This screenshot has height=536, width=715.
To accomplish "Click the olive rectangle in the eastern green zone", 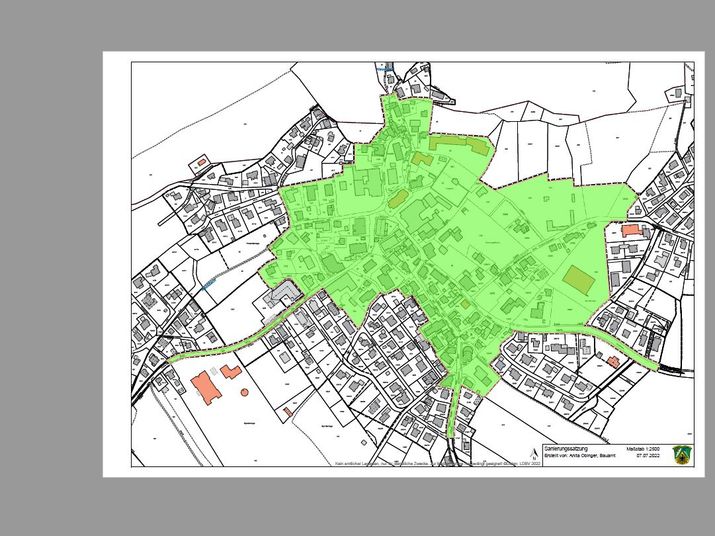I will coord(577,279).
